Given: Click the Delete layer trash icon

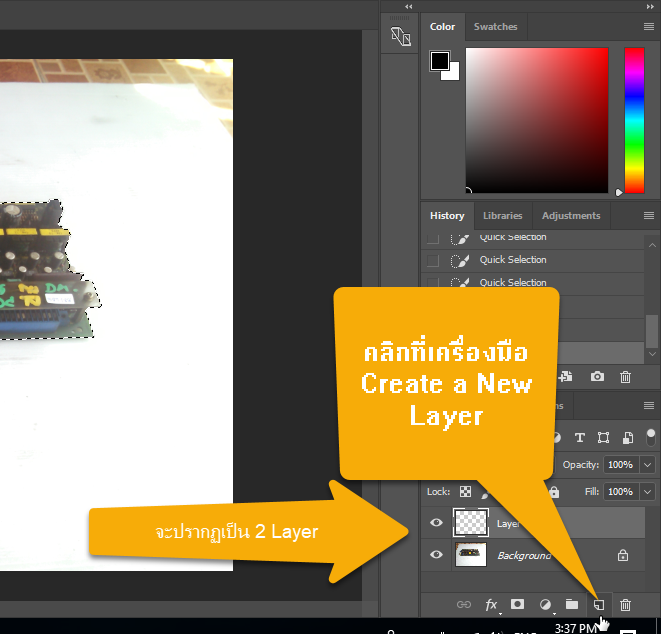Looking at the screenshot, I should [625, 605].
